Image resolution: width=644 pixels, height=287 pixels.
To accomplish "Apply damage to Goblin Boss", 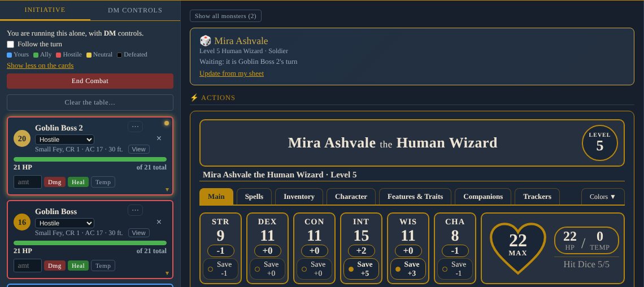I will [55, 266].
